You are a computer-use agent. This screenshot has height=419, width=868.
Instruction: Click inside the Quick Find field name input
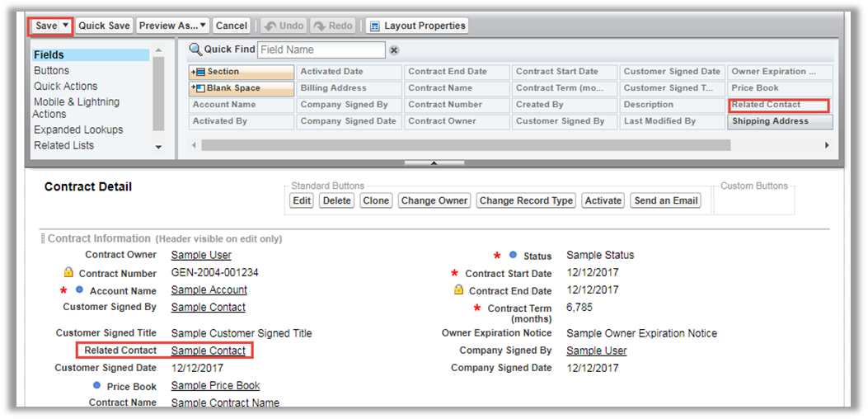pos(321,50)
